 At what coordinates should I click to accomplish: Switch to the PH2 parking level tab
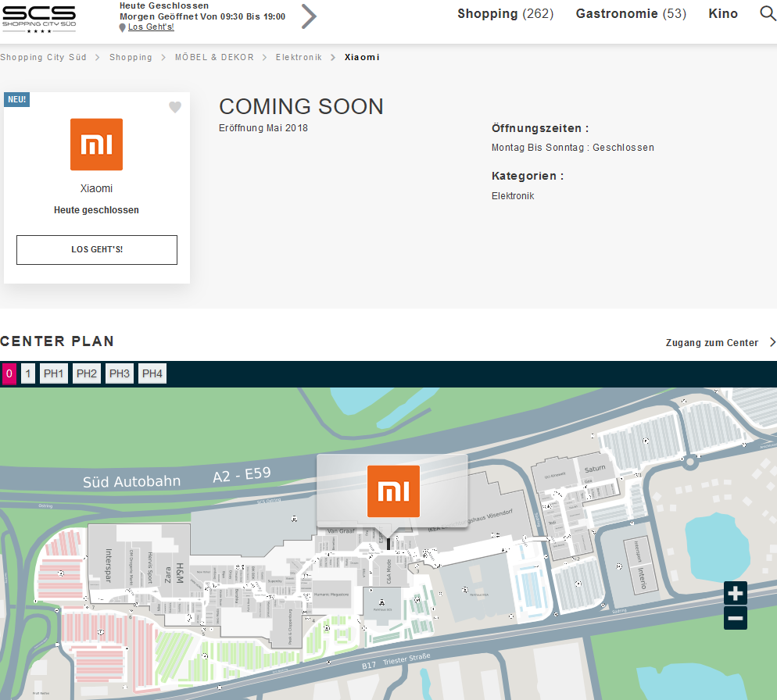point(87,373)
